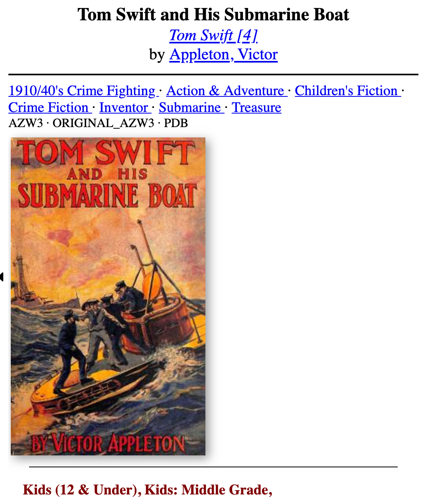The width and height of the screenshot is (428, 504).
Task: Click the Kids (12 & Under) text
Action: (x=80, y=490)
